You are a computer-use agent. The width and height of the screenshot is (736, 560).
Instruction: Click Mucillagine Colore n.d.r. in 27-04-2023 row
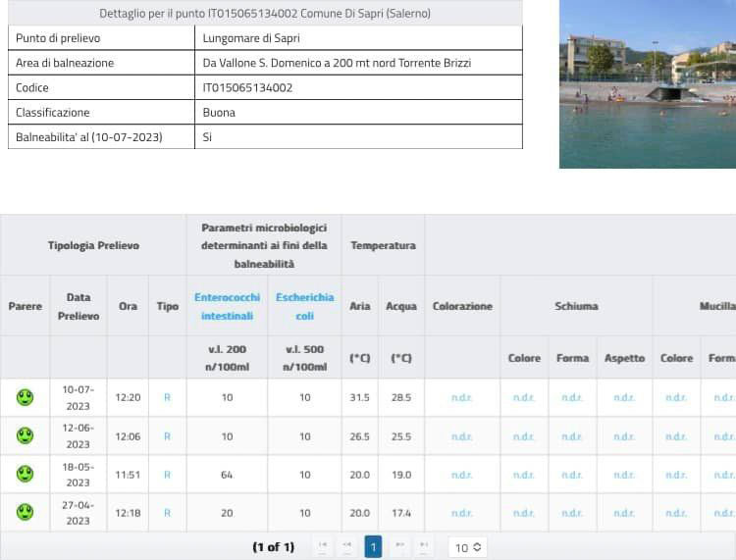tap(676, 513)
